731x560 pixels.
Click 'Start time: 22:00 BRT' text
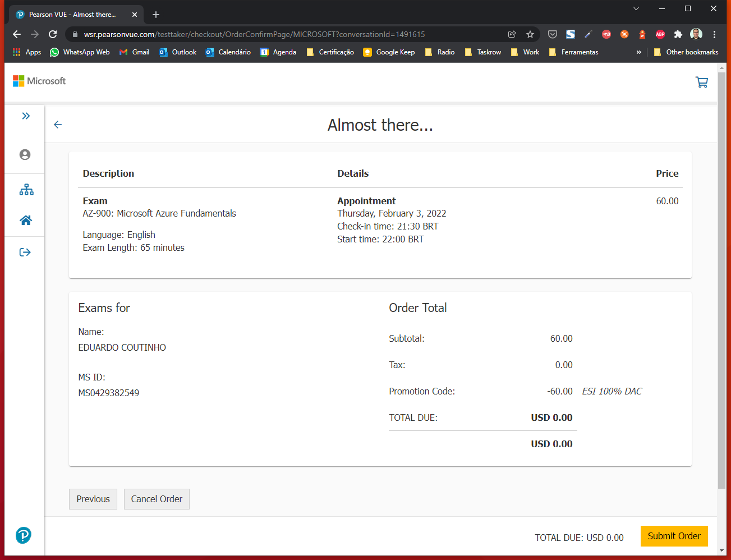(380, 239)
